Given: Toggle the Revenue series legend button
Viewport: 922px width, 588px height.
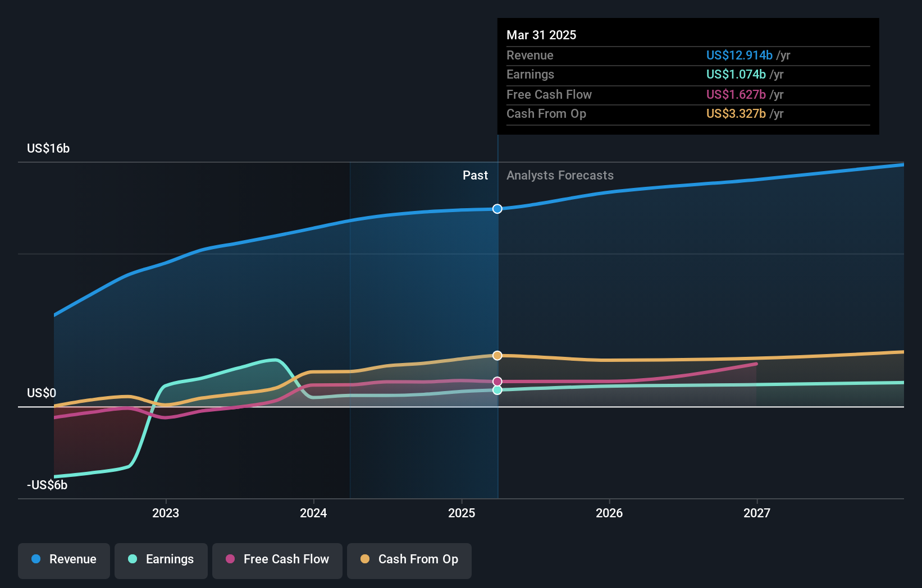Looking at the screenshot, I should coord(64,561).
